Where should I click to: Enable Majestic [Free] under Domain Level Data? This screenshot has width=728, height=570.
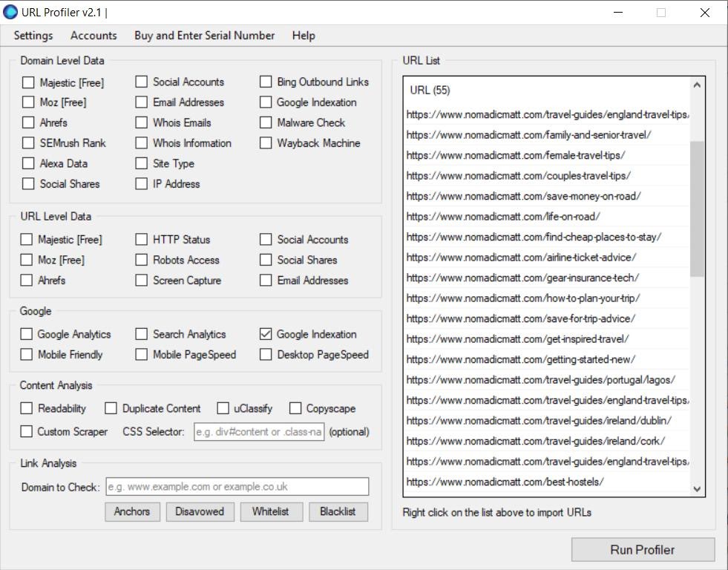coord(28,82)
